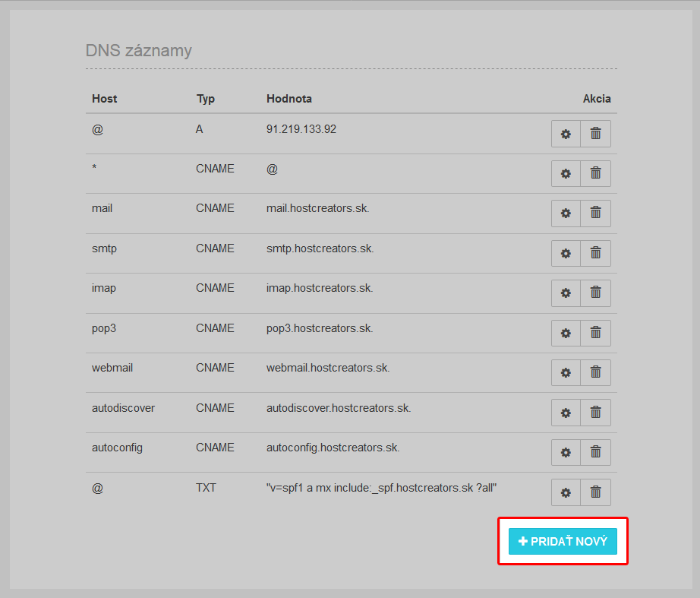The image size is (700, 598).
Task: Delete the autoconfig record
Action: 595,452
